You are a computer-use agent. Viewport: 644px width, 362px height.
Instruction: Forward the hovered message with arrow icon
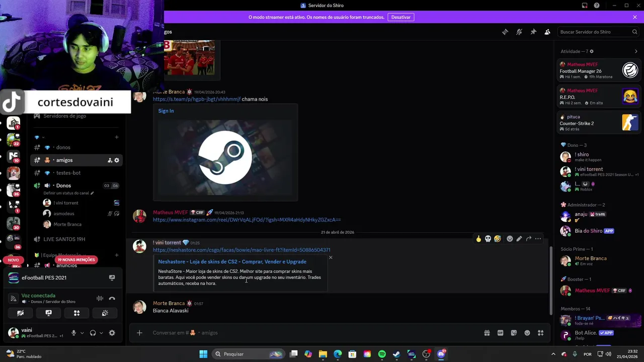point(529,239)
